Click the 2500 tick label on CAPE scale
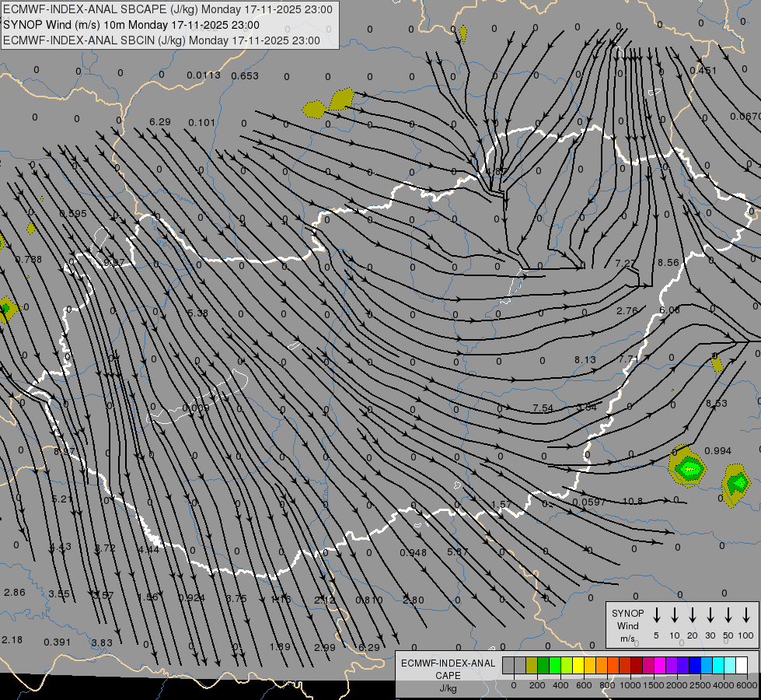 (x=700, y=685)
